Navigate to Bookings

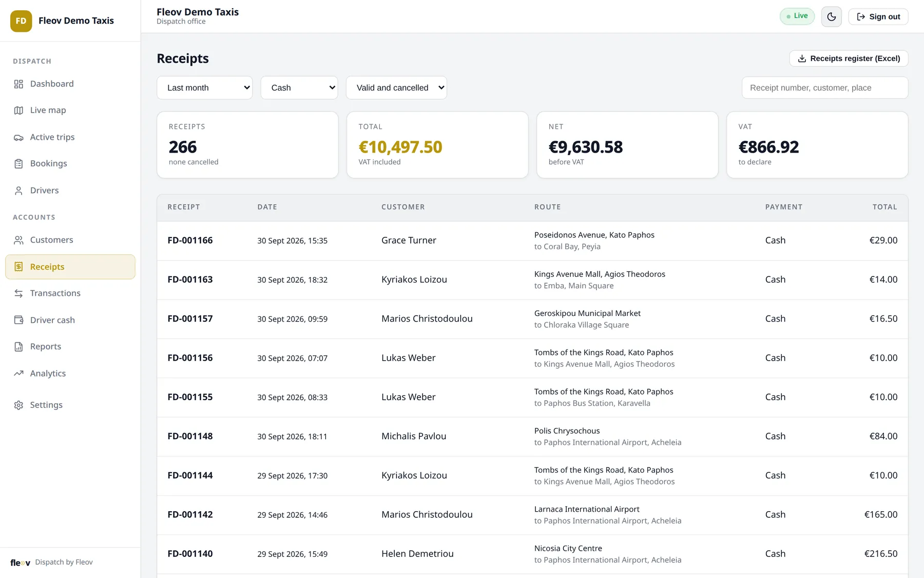coord(70,164)
